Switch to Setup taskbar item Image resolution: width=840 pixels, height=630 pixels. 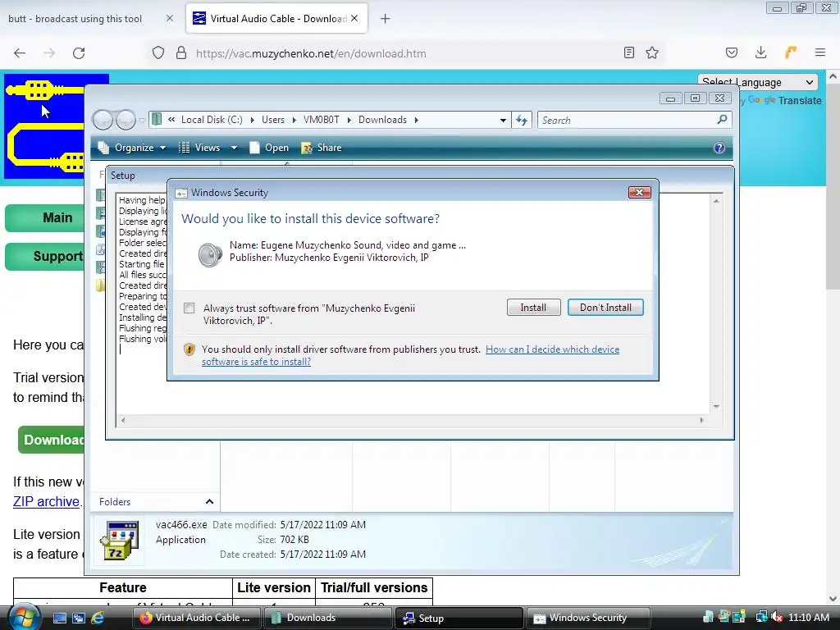click(x=459, y=618)
